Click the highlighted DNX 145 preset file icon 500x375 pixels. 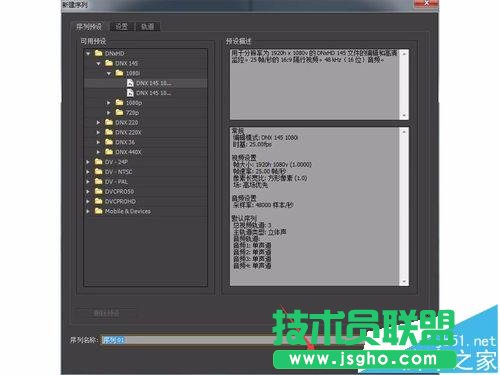130,83
